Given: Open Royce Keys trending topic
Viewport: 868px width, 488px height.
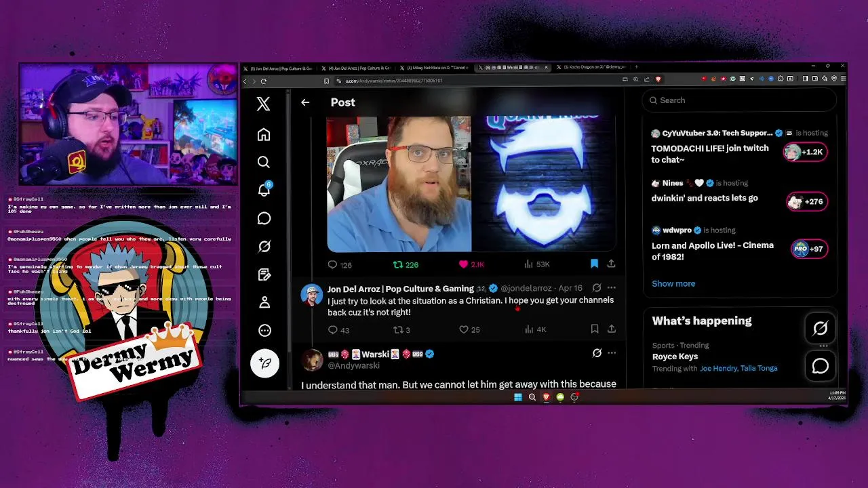Looking at the screenshot, I should click(675, 357).
